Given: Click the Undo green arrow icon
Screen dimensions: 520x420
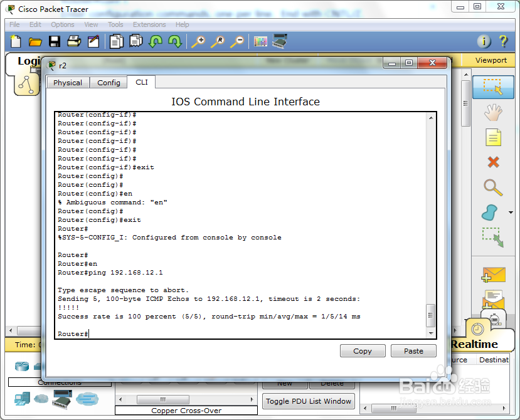Looking at the screenshot, I should (x=156, y=41).
